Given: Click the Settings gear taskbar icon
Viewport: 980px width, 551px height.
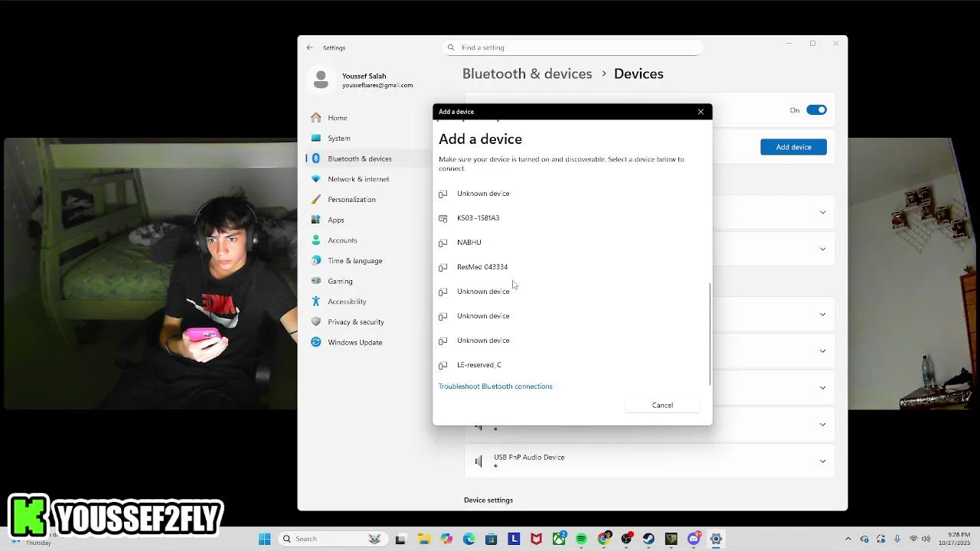Looking at the screenshot, I should click(x=716, y=539).
